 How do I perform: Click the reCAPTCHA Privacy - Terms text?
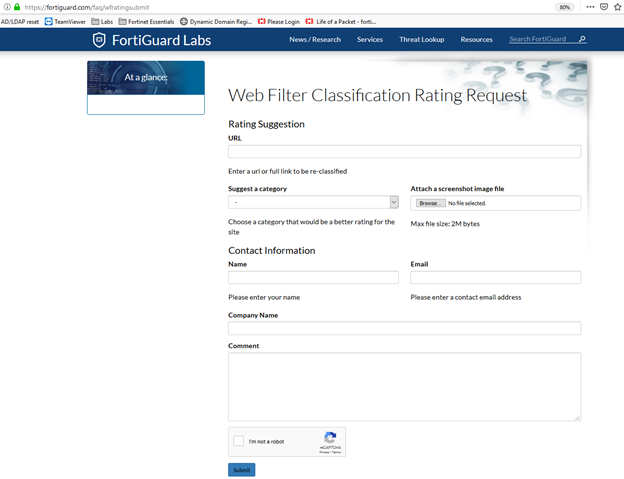[330, 452]
